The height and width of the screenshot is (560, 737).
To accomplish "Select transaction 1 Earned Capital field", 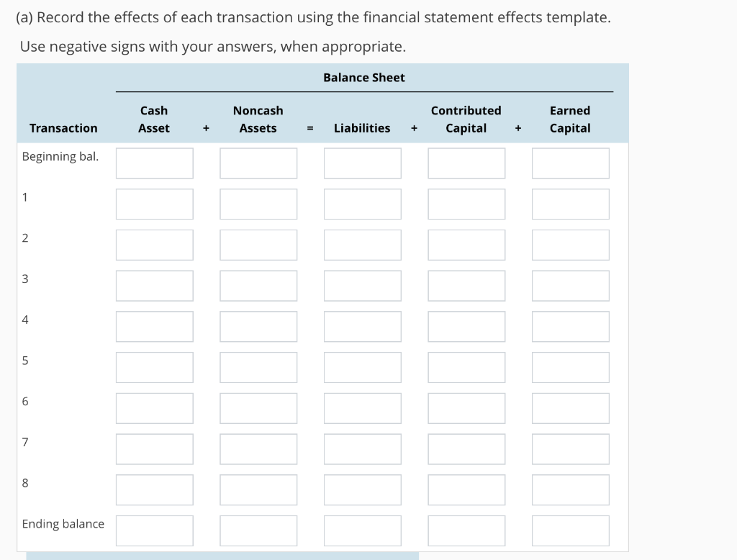I will [570, 204].
